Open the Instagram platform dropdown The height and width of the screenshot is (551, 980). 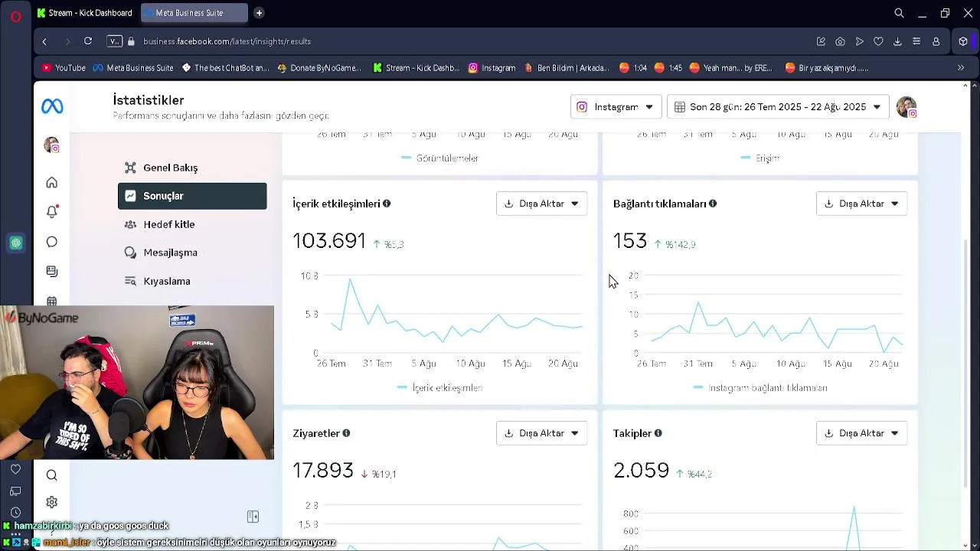pos(616,107)
